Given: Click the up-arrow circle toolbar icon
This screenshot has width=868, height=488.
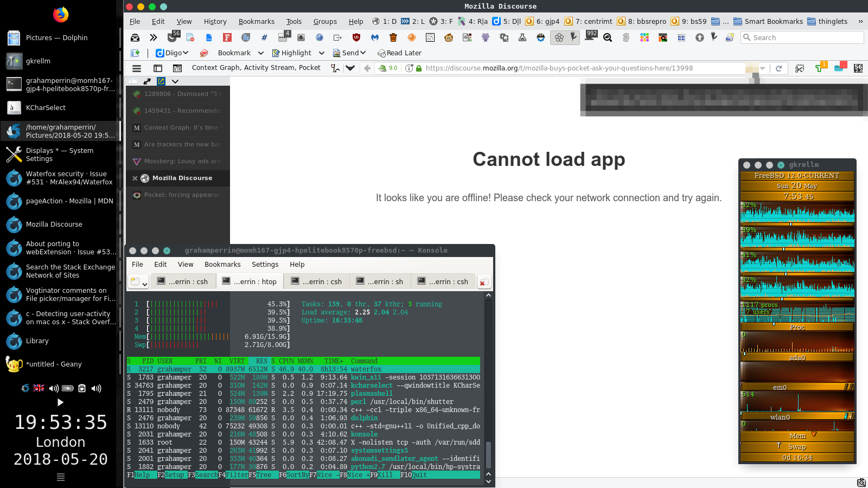Looking at the screenshot, I should [x=700, y=37].
